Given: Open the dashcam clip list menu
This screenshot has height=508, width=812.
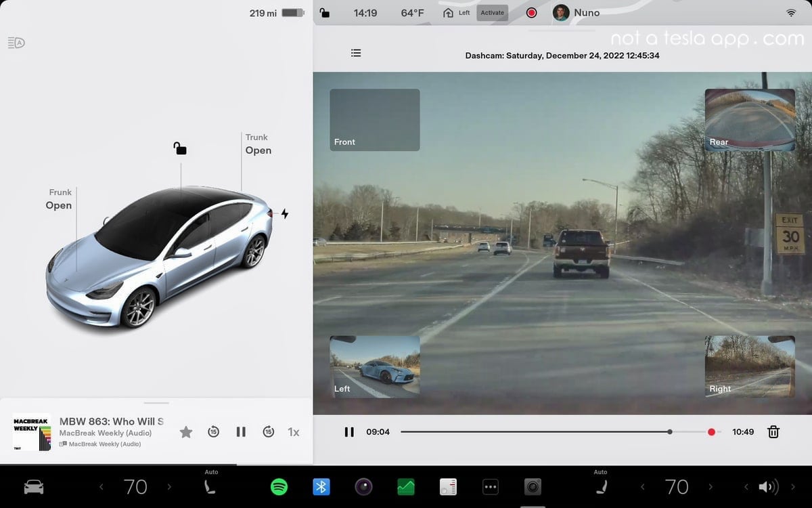Looking at the screenshot, I should click(356, 53).
